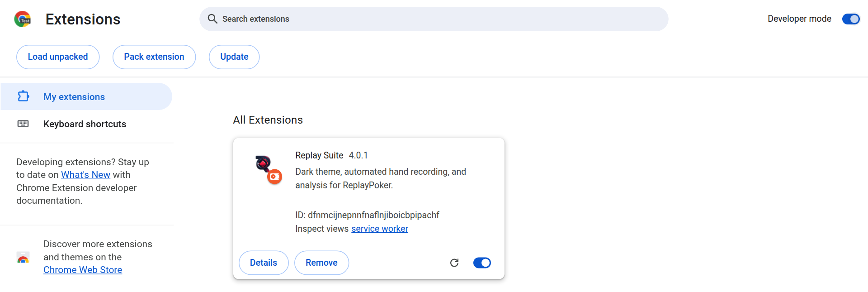Open Replay Suite Details
The image size is (868, 292).
pyautogui.click(x=264, y=263)
